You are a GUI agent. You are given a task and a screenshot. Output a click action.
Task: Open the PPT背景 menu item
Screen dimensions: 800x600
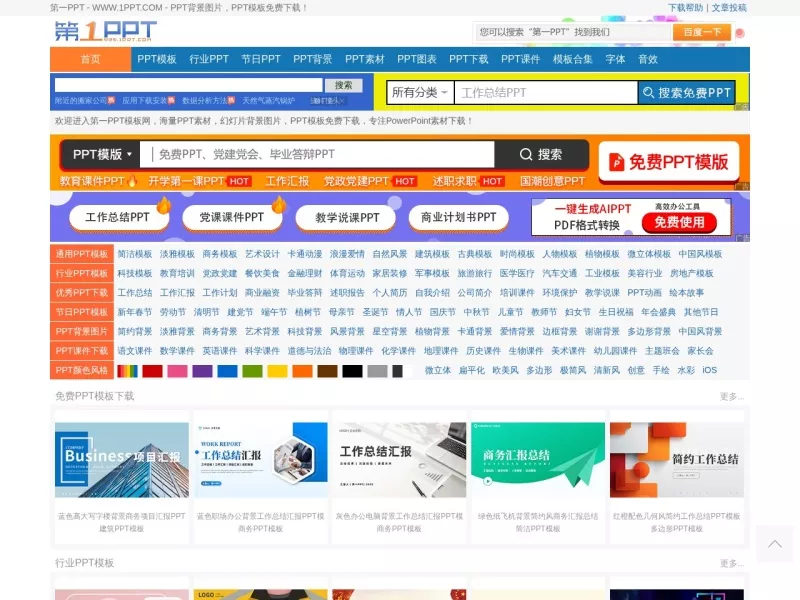click(x=312, y=59)
